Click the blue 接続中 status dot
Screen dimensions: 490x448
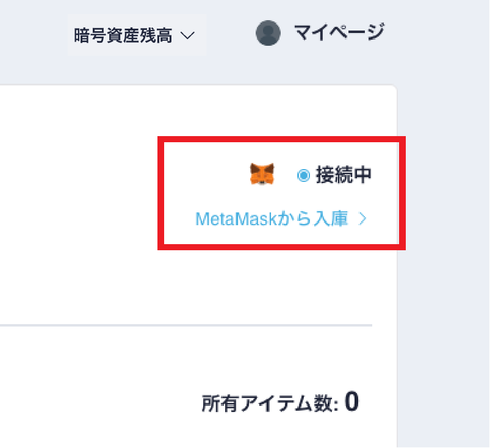coord(303,175)
